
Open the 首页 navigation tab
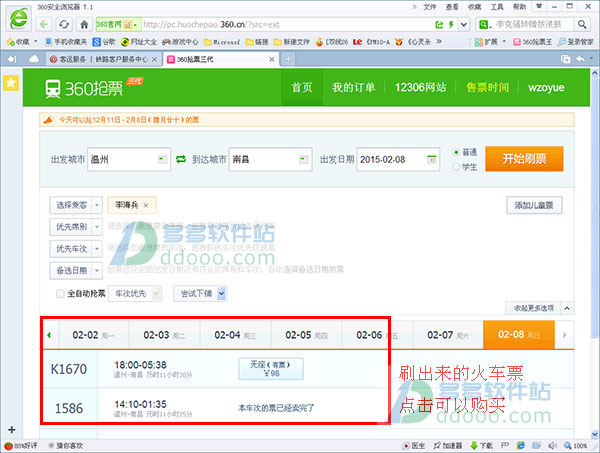click(302, 87)
